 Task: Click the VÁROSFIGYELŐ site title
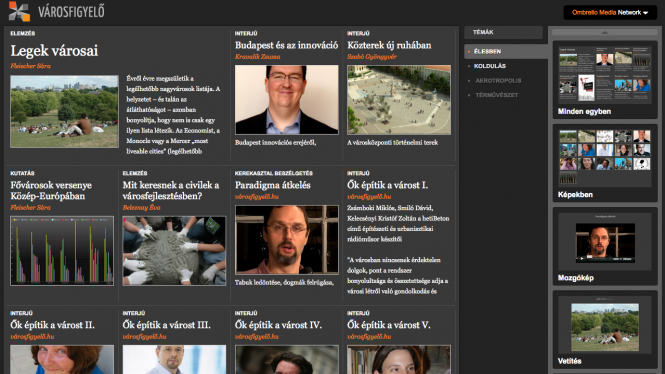click(71, 11)
